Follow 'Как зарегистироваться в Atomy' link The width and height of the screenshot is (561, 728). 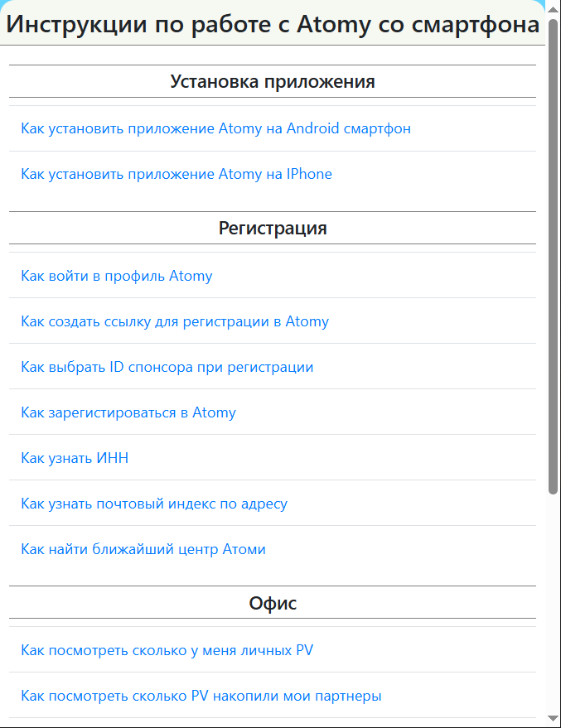128,412
